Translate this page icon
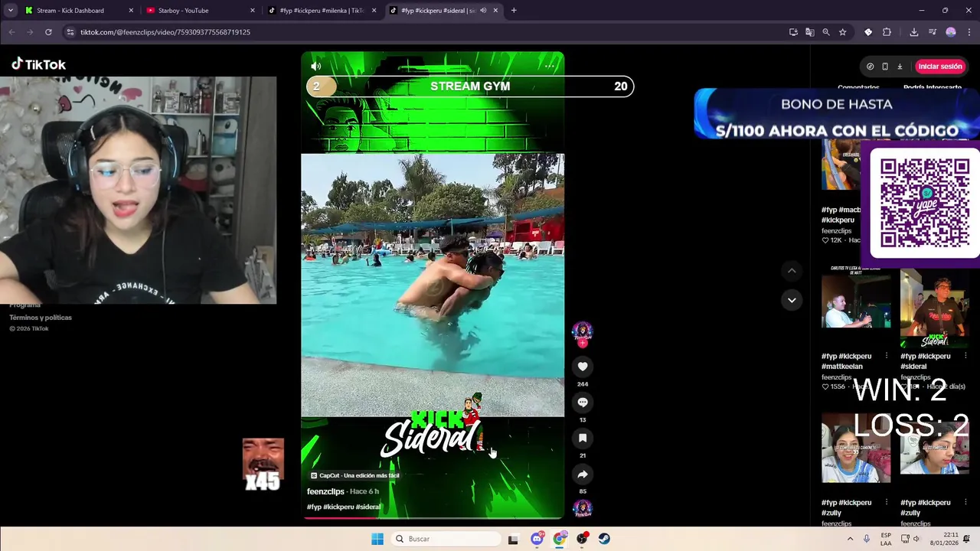This screenshot has height=551, width=980. click(809, 32)
